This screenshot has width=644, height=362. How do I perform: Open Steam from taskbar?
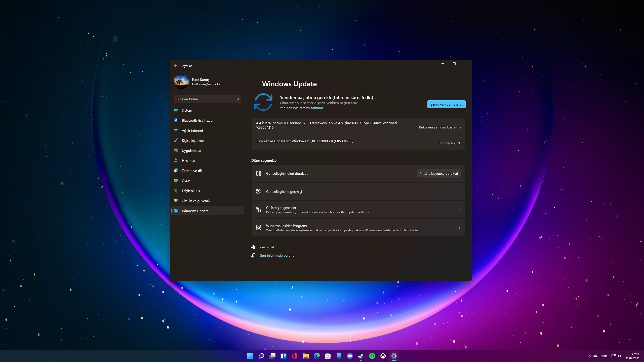(361, 356)
